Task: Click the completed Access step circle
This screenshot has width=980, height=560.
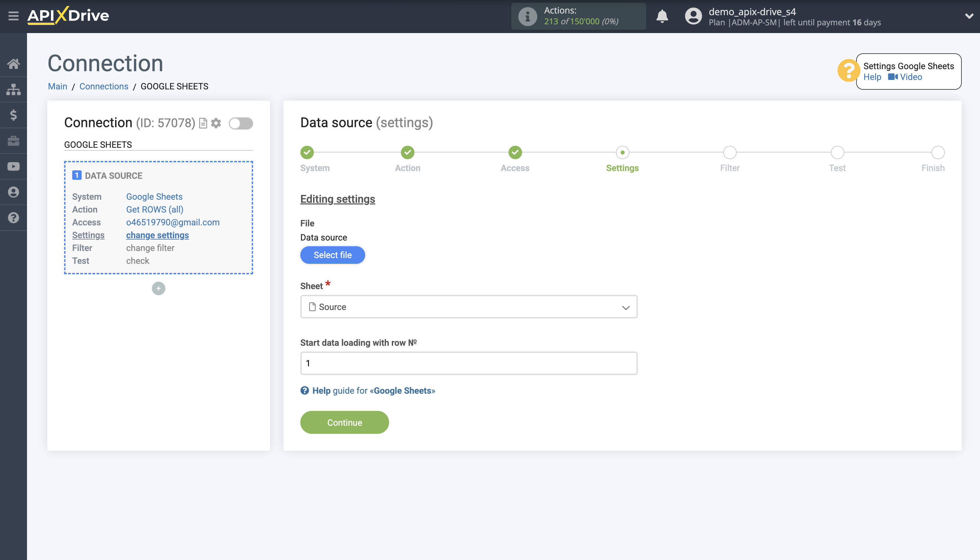Action: pos(515,152)
